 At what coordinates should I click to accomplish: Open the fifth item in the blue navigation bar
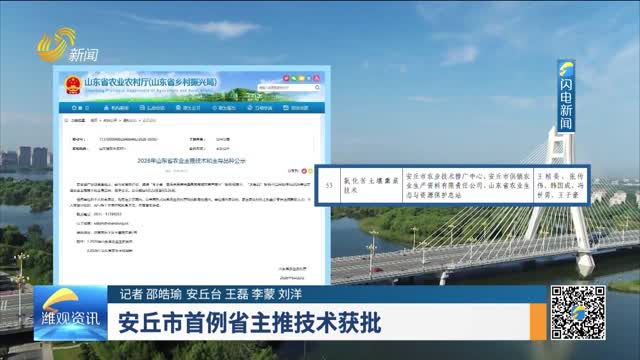coord(224,108)
